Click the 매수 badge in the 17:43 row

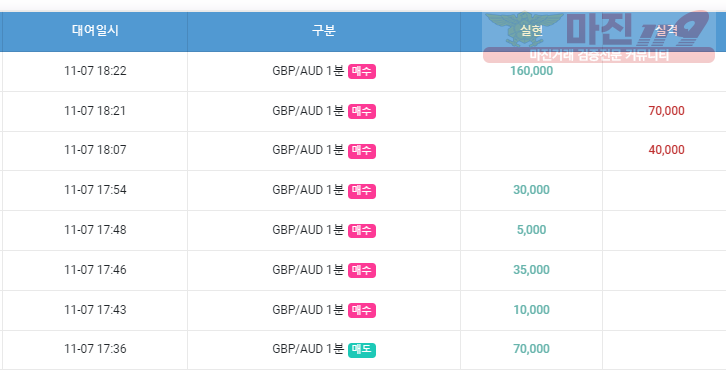click(x=362, y=310)
